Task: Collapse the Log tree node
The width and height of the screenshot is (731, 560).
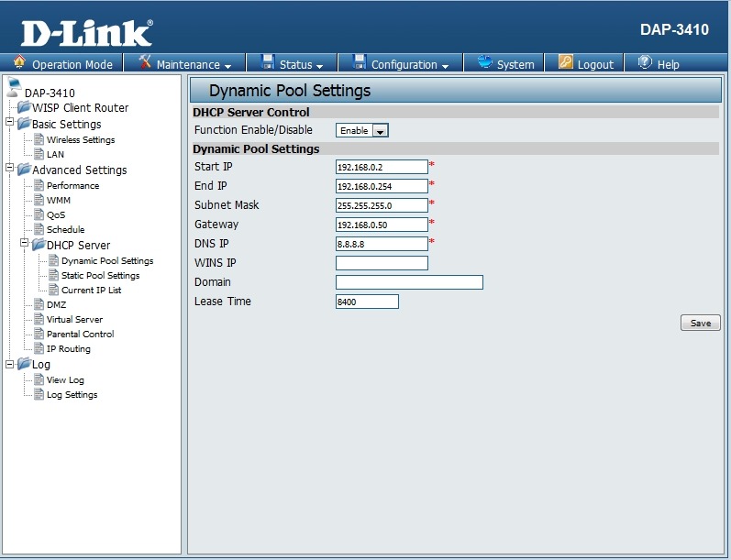Action: pos(10,363)
